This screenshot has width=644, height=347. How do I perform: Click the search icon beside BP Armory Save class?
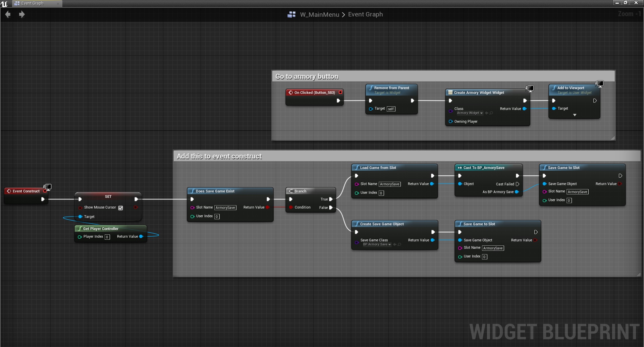(x=399, y=245)
